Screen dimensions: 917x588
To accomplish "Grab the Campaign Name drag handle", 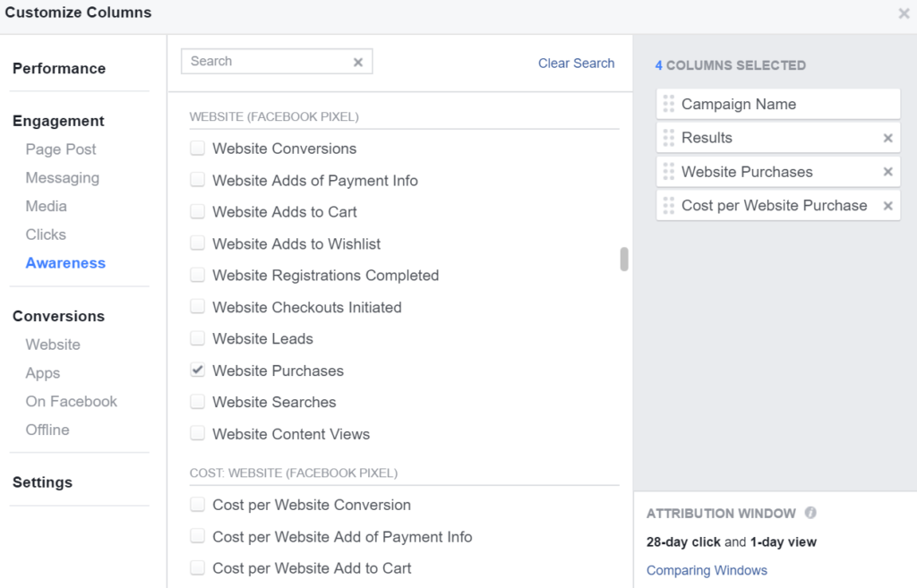I will (668, 104).
